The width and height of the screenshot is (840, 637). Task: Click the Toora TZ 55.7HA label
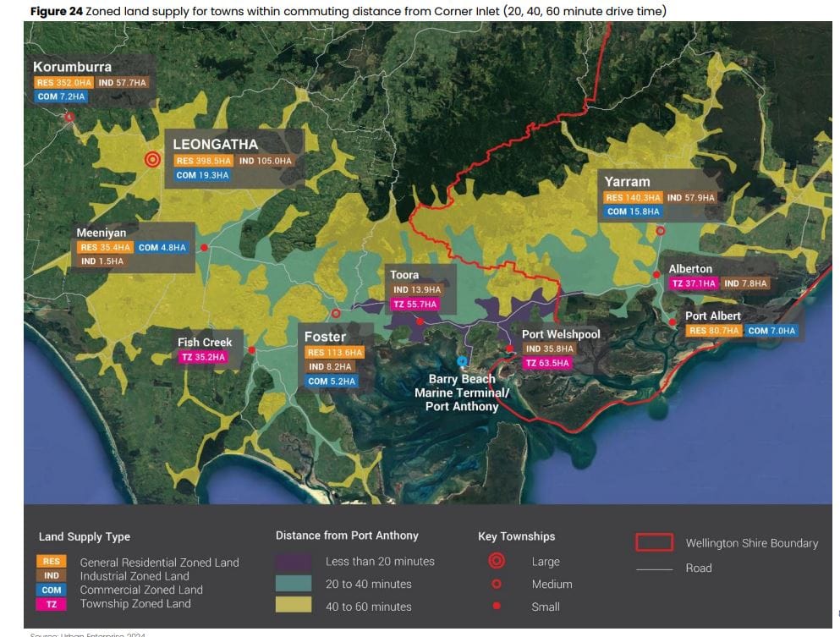[415, 305]
